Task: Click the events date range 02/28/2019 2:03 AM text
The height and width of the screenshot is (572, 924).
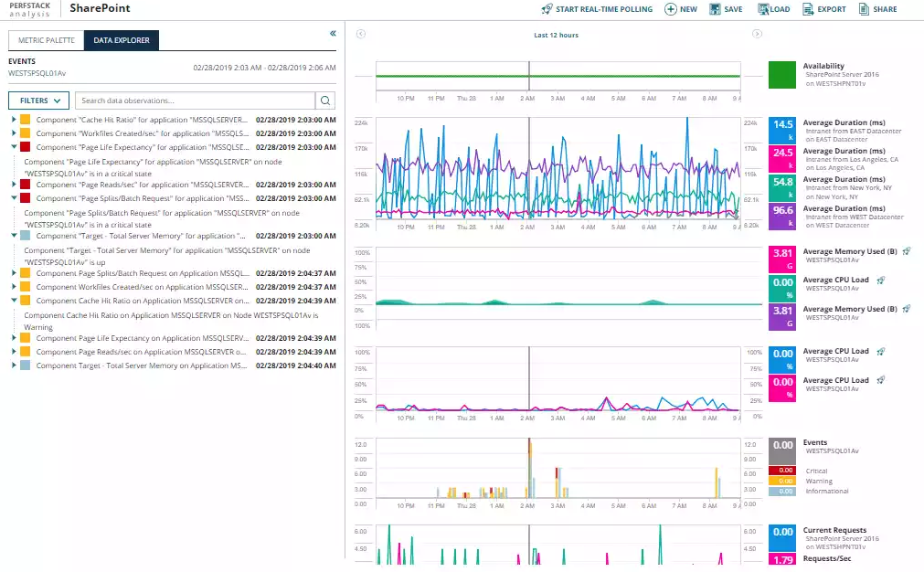Action: point(265,68)
